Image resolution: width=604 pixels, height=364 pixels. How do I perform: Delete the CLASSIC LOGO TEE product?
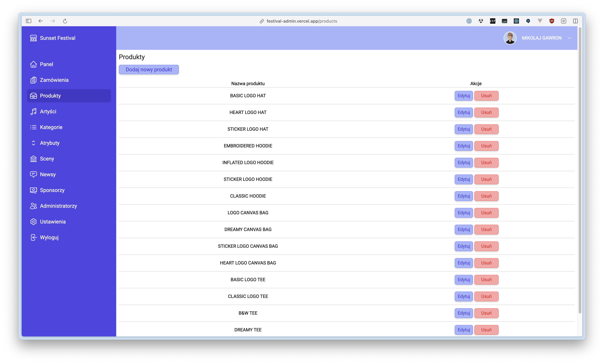click(486, 296)
